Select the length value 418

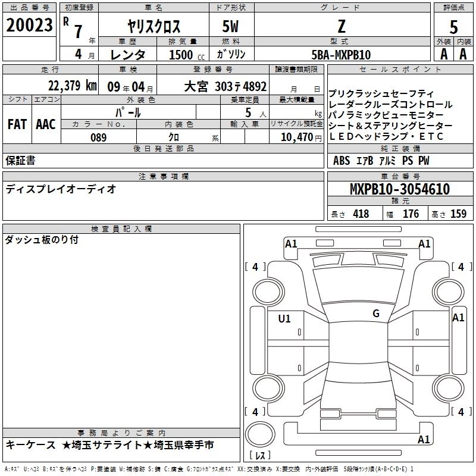click(x=361, y=214)
